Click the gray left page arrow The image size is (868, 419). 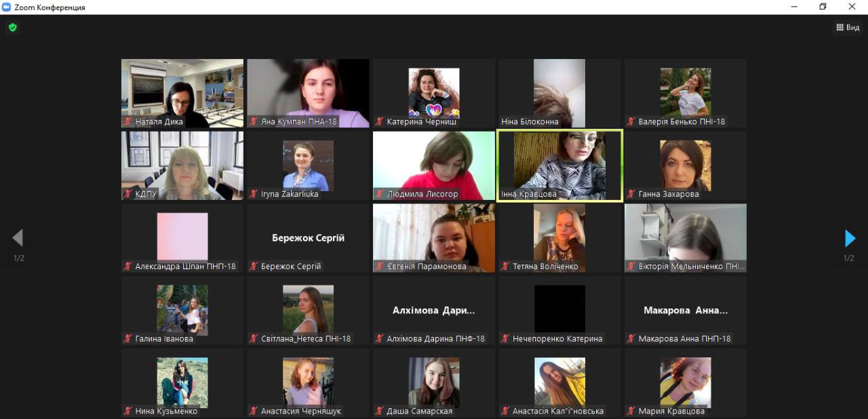point(18,237)
